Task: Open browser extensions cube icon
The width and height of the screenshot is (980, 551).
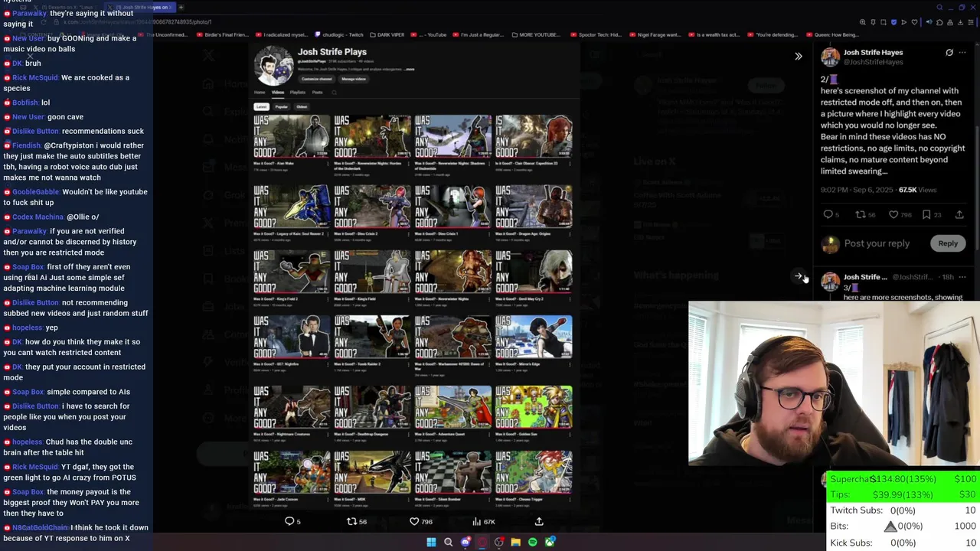Action: coord(939,22)
